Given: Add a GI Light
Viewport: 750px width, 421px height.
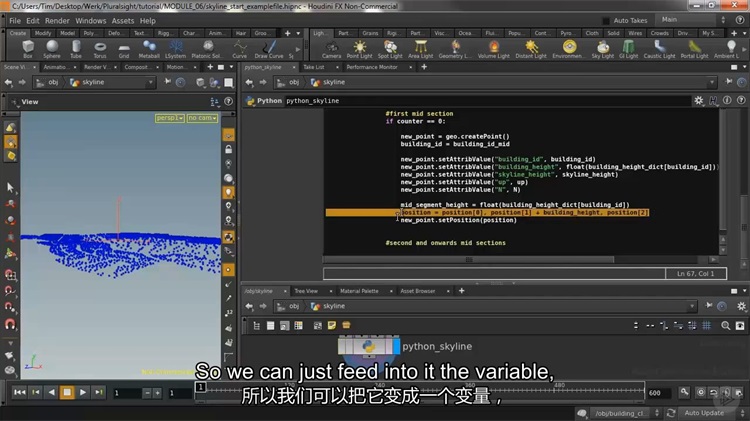Looking at the screenshot, I should coord(629,49).
